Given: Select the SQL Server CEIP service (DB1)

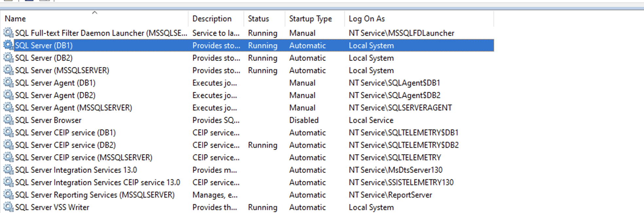Looking at the screenshot, I should (65, 133).
